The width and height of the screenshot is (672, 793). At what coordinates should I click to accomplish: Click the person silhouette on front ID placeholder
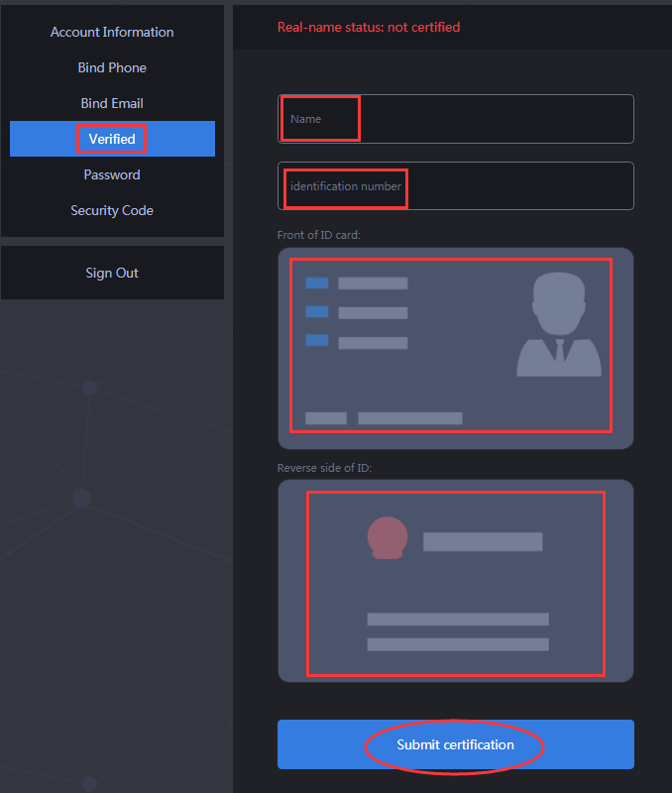tap(558, 325)
